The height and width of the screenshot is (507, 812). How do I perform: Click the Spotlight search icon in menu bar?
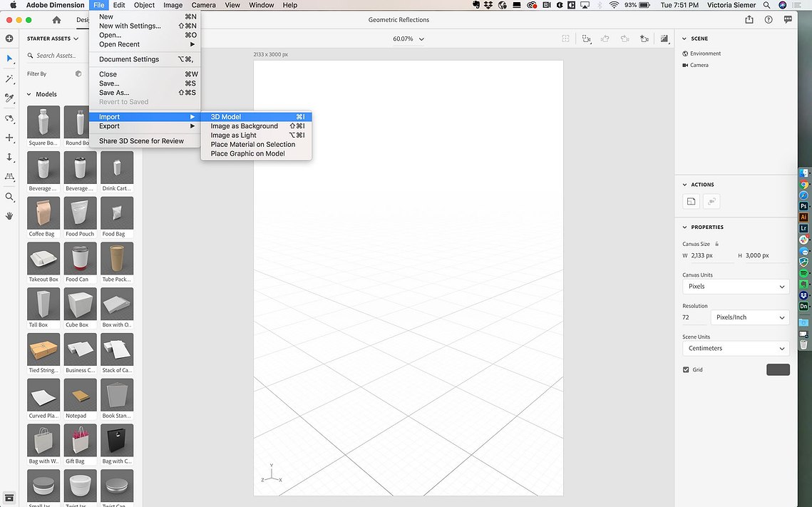(x=766, y=5)
